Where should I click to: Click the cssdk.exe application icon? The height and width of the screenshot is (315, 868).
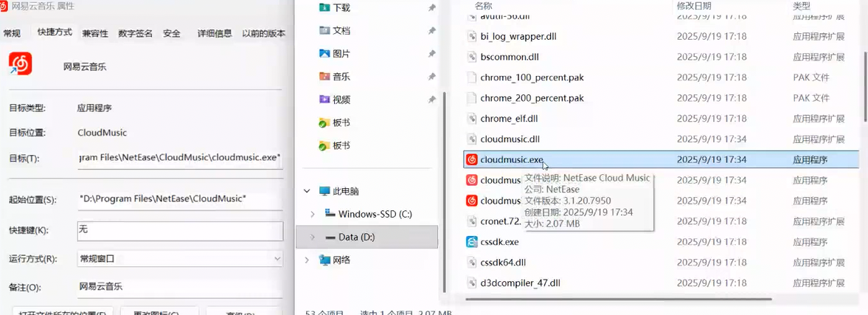[472, 241]
